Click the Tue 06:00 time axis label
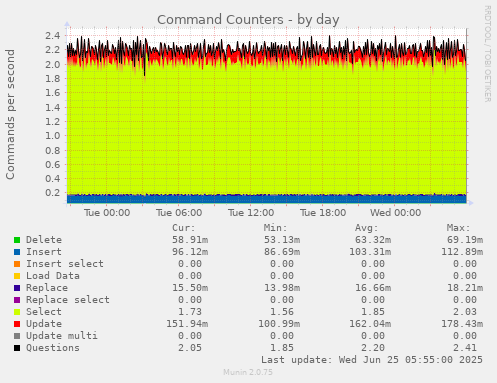The height and width of the screenshot is (383, 497). pos(179,213)
